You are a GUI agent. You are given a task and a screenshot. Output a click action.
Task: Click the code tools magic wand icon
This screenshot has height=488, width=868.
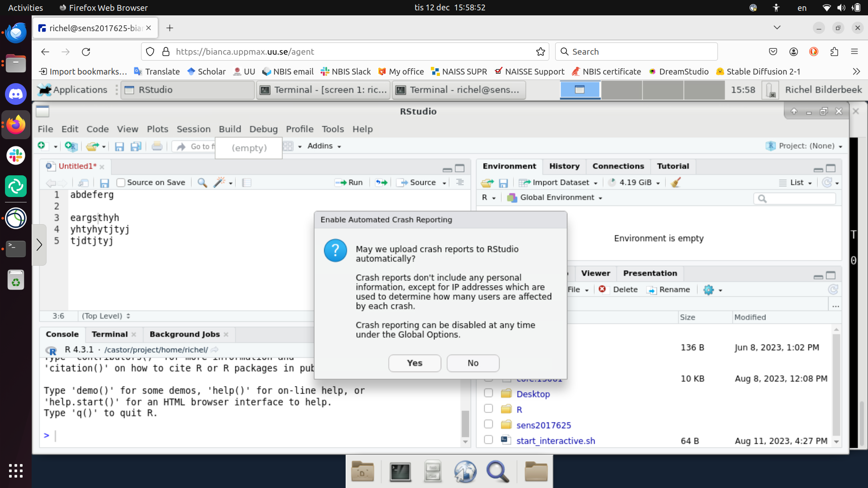click(x=219, y=183)
